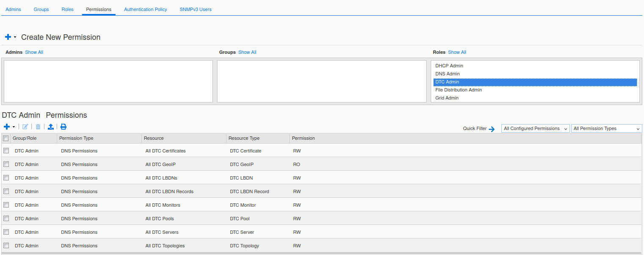
Task: Open the All Configured Permissions dropdown
Action: [x=535, y=128]
